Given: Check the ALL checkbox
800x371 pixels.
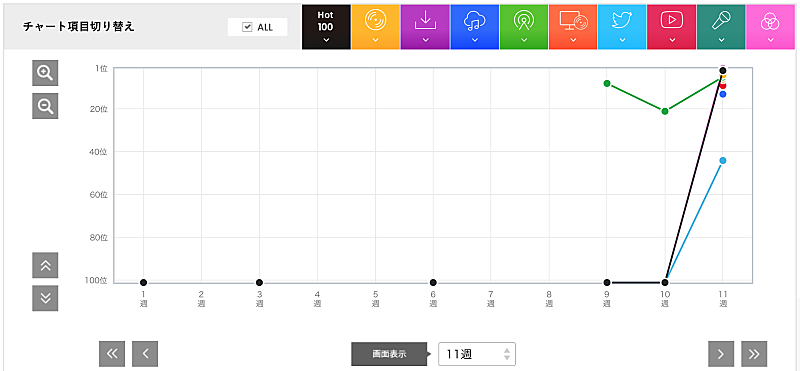Looking at the screenshot, I should pyautogui.click(x=248, y=28).
